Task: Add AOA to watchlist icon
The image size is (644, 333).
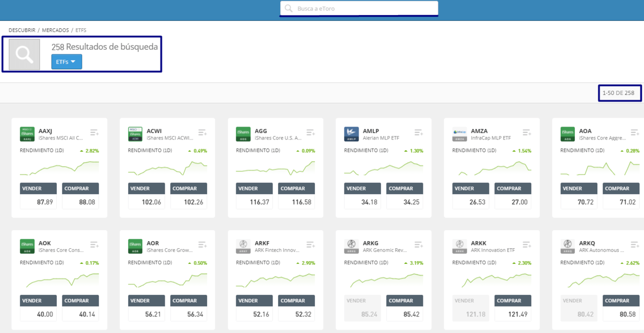Action: pyautogui.click(x=635, y=132)
